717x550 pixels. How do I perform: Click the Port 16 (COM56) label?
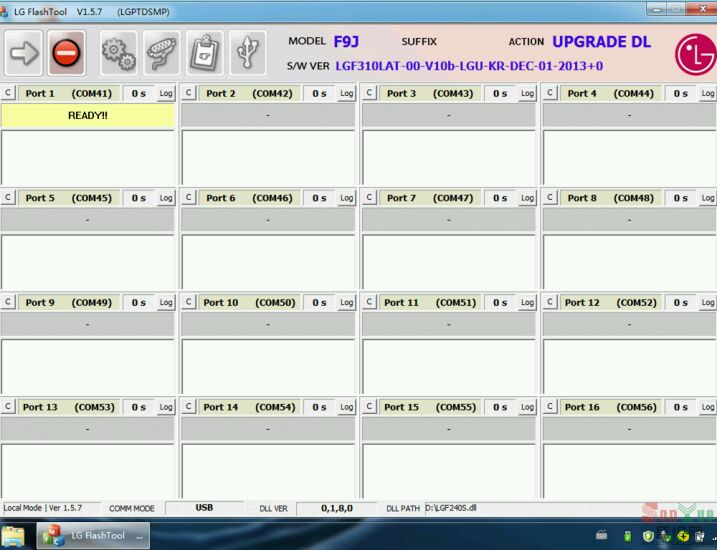[610, 407]
